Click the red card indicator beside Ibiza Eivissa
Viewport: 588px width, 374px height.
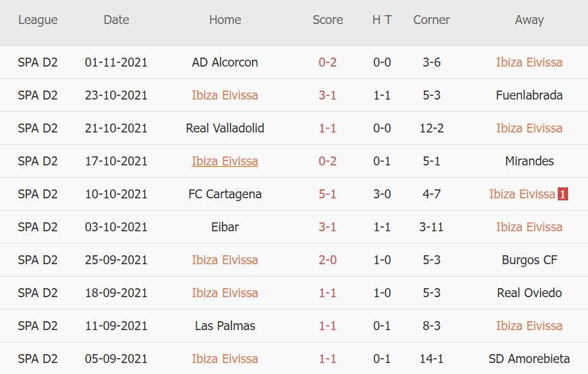(563, 194)
